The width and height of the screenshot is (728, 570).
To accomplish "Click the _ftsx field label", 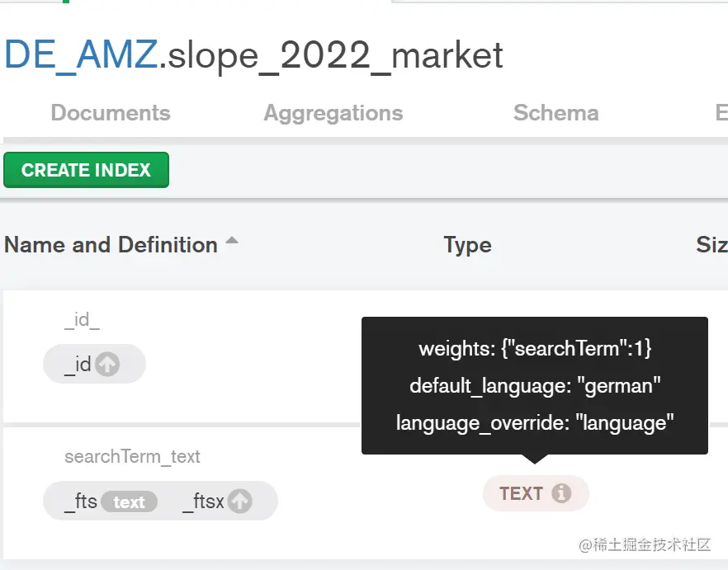I will pyautogui.click(x=203, y=502).
